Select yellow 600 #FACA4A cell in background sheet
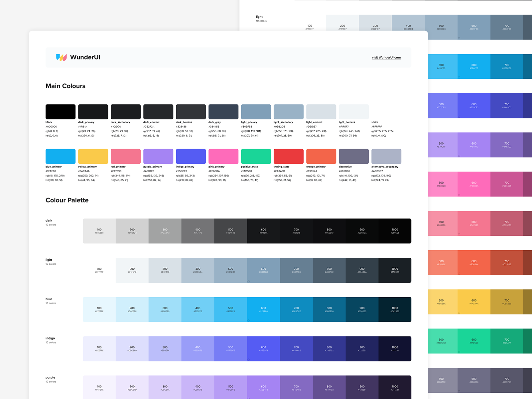 (x=474, y=302)
